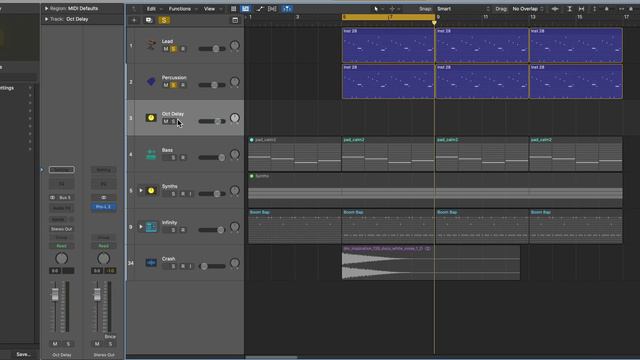The image size is (640, 360).
Task: Select the first Boom Bap region
Action: pyautogui.click(x=294, y=227)
